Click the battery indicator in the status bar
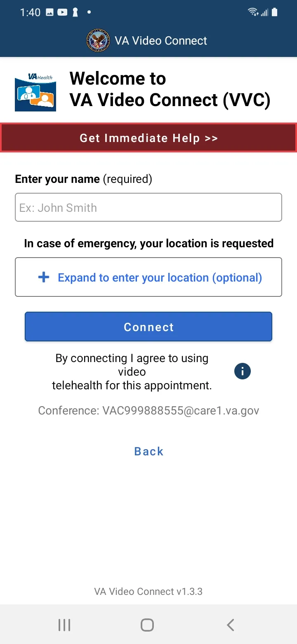This screenshot has width=297, height=644. (x=275, y=12)
